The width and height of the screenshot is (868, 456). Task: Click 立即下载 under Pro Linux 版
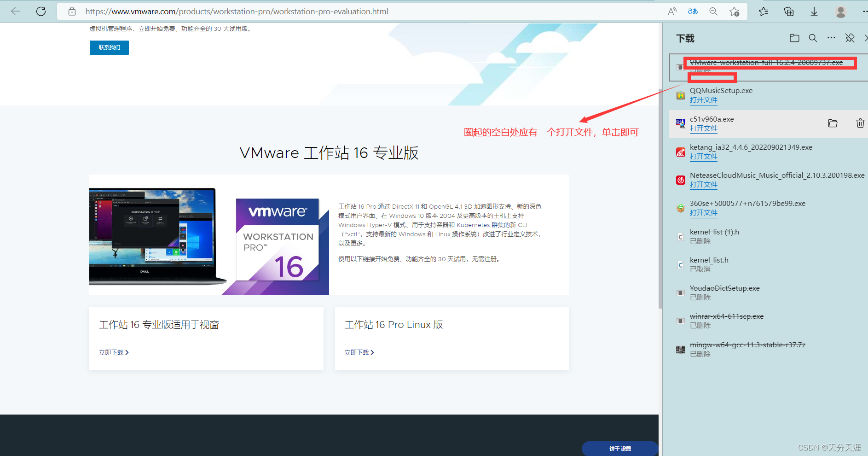pos(359,352)
